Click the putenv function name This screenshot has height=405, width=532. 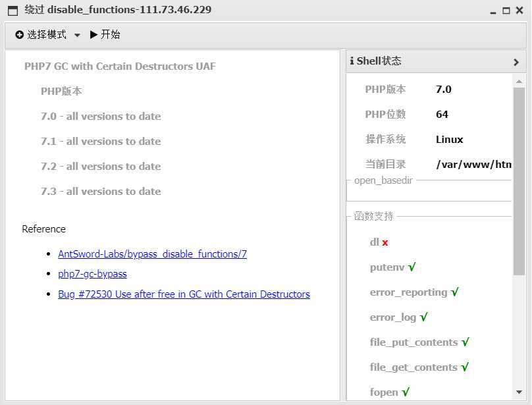[x=387, y=267]
